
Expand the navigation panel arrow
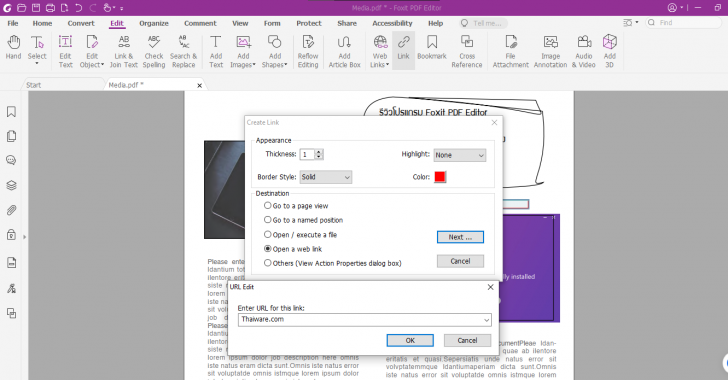tap(25, 237)
